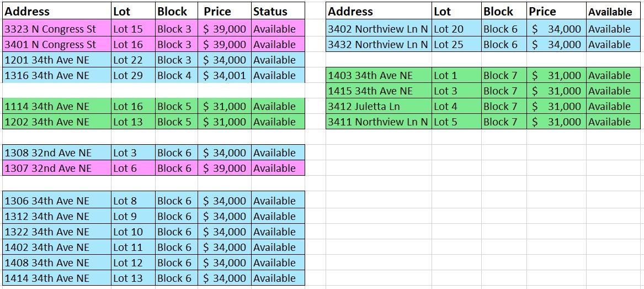Select the Lot 10 cell
This screenshot has width=644, height=289.
click(134, 232)
